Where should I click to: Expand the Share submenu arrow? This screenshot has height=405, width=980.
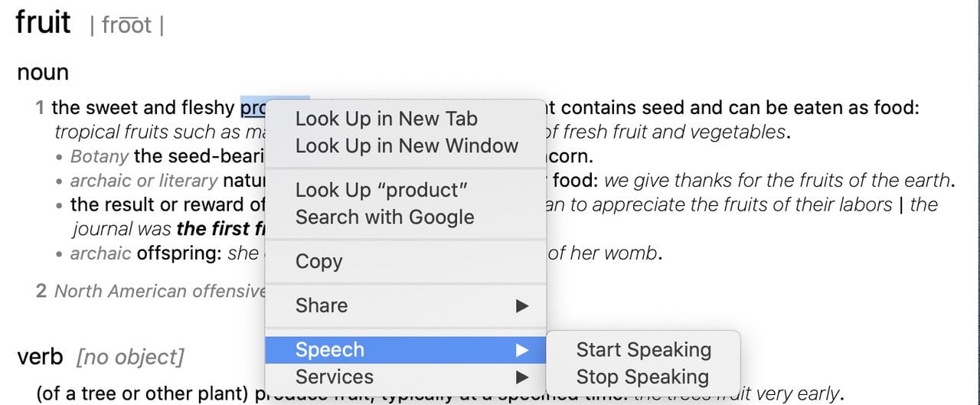pyautogui.click(x=522, y=305)
